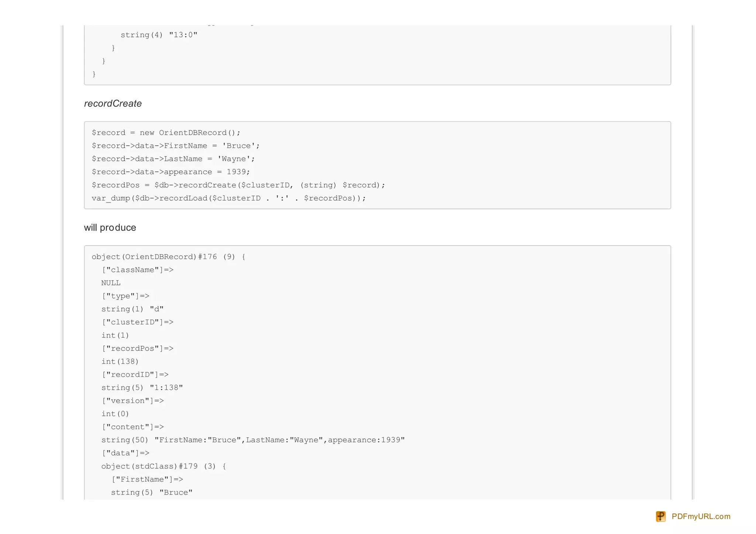This screenshot has width=756, height=534.
Task: Click the recordCreate italic heading
Action: (x=113, y=104)
